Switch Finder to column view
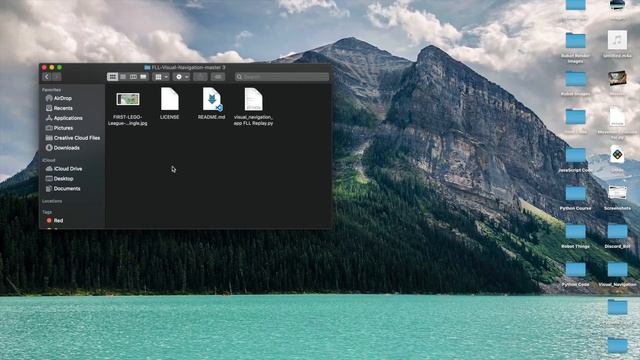 133,77
